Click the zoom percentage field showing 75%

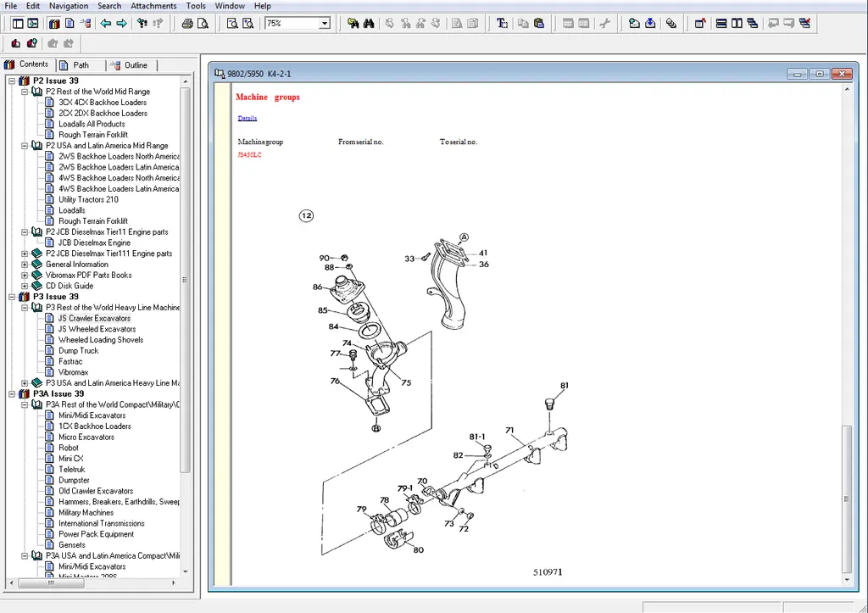coord(292,23)
